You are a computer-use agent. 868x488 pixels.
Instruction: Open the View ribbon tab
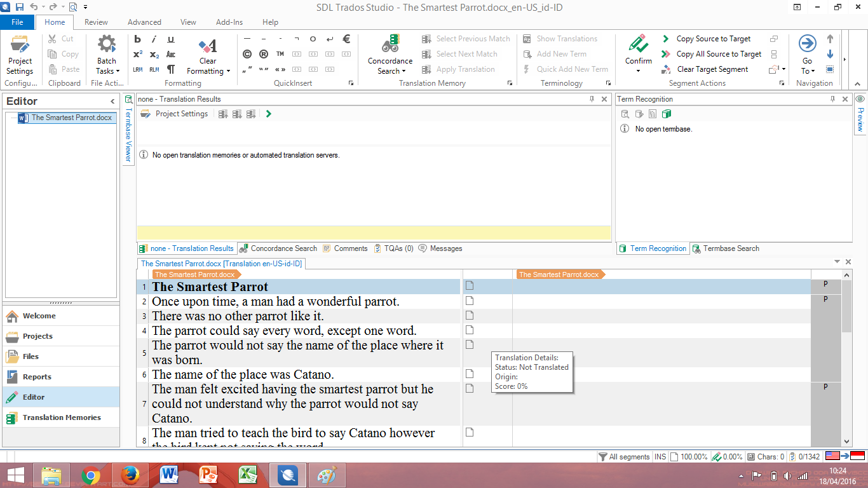pos(188,22)
